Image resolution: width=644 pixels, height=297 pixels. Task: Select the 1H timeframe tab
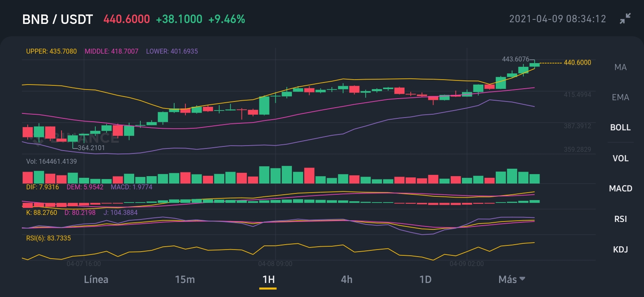pos(268,279)
